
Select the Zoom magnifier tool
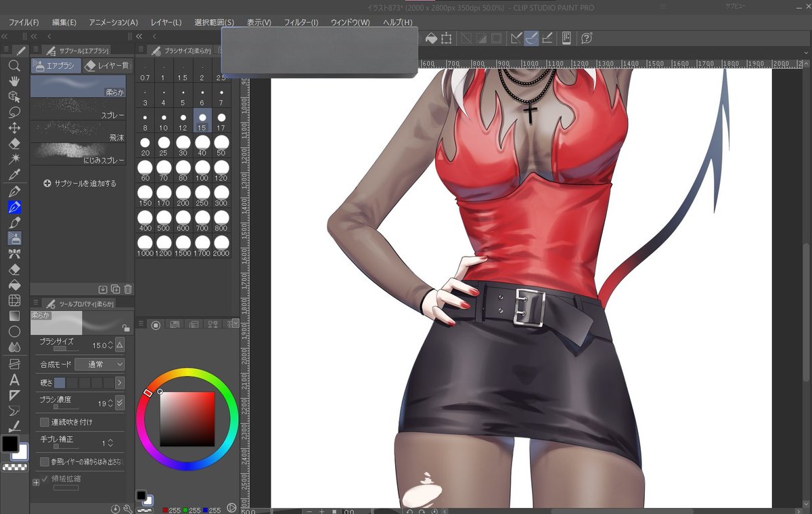click(x=14, y=66)
